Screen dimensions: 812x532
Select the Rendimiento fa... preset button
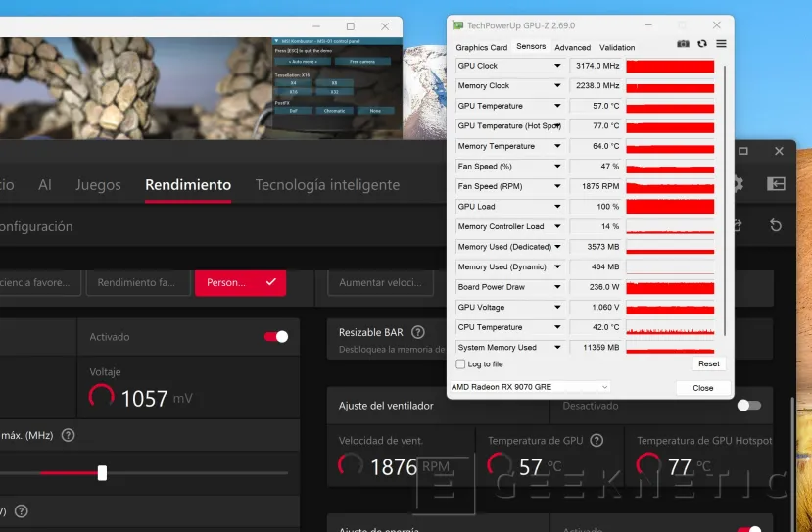[138, 283]
